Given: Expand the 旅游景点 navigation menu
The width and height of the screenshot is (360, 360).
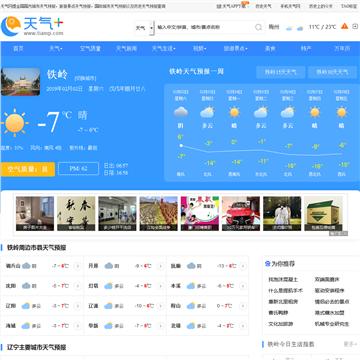Looking at the screenshot, I should (x=236, y=49).
